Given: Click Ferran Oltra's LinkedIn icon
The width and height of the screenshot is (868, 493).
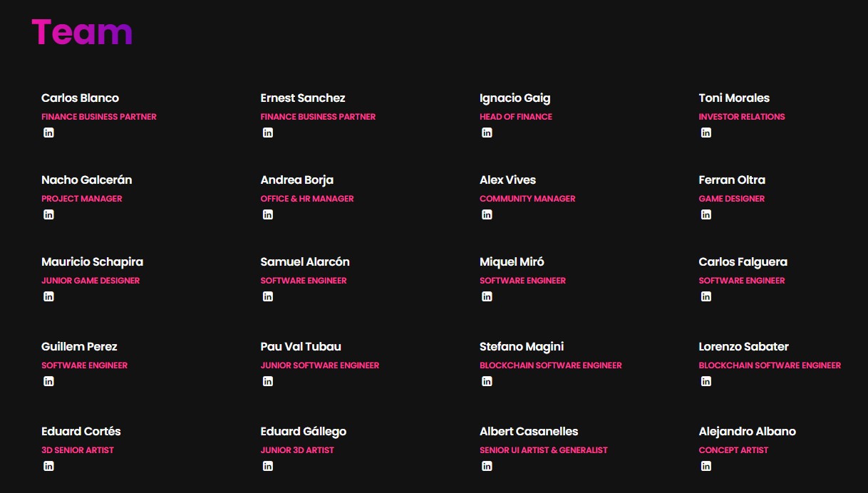Looking at the screenshot, I should (x=706, y=214).
